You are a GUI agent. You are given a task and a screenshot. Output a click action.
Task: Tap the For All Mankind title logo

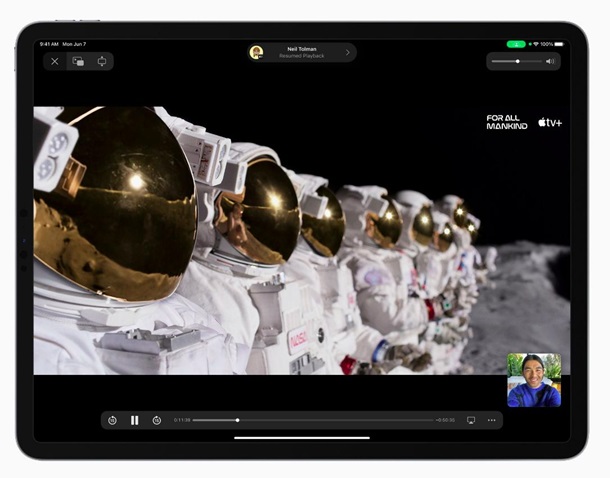(507, 122)
